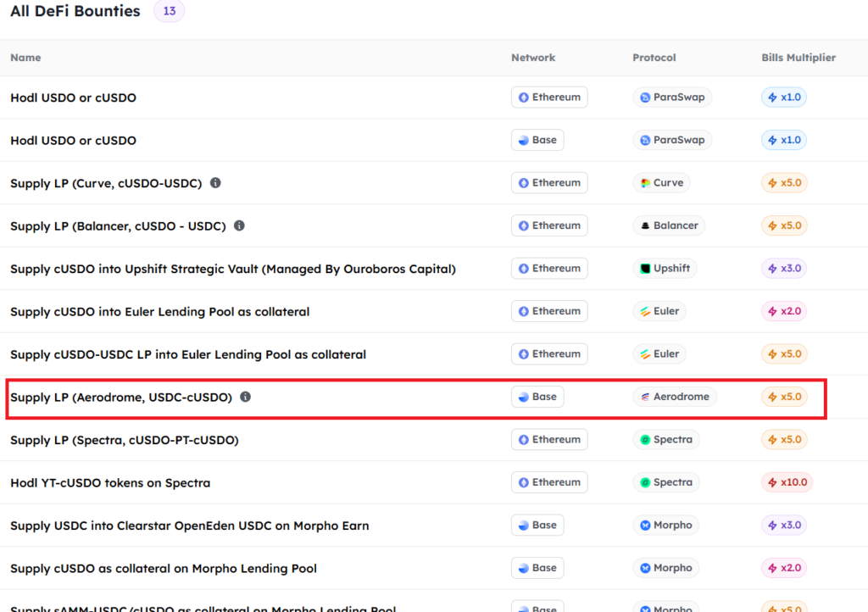
Task: Click the Upshift protocol logo
Action: [x=645, y=269]
